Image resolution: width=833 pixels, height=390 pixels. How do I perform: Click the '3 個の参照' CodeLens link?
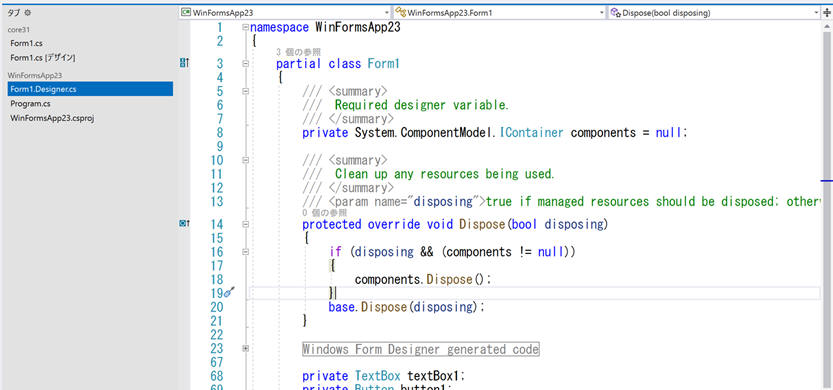coord(299,52)
